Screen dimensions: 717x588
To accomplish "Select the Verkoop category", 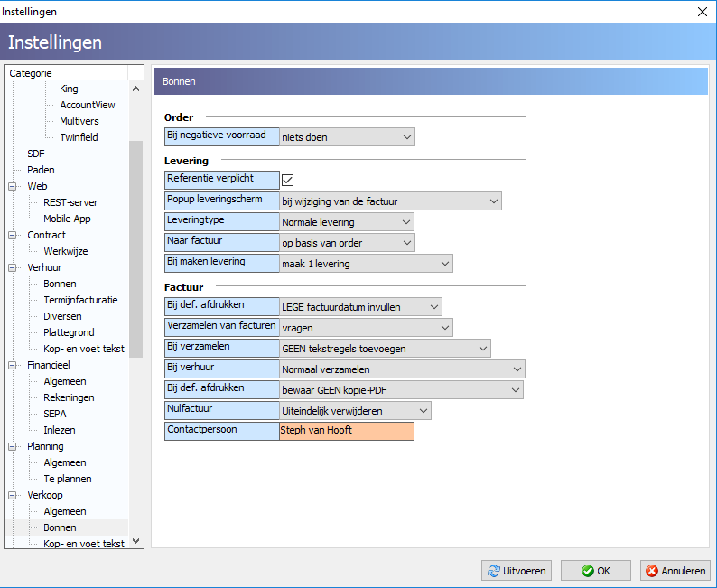I will pyautogui.click(x=45, y=495).
